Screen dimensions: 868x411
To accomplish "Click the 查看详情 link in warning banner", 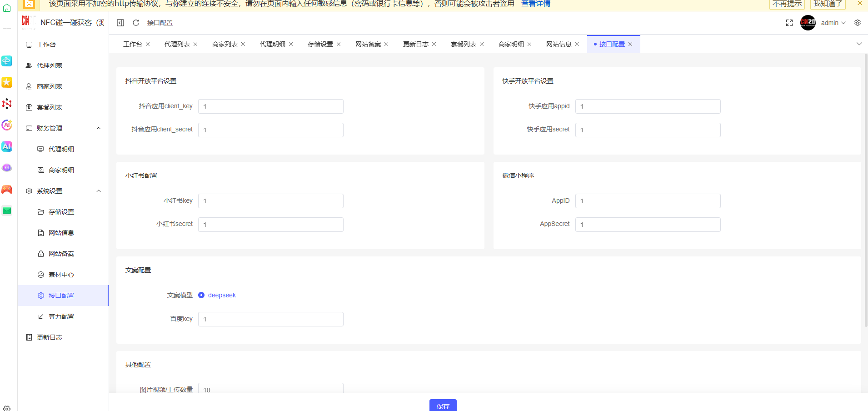I will point(535,4).
